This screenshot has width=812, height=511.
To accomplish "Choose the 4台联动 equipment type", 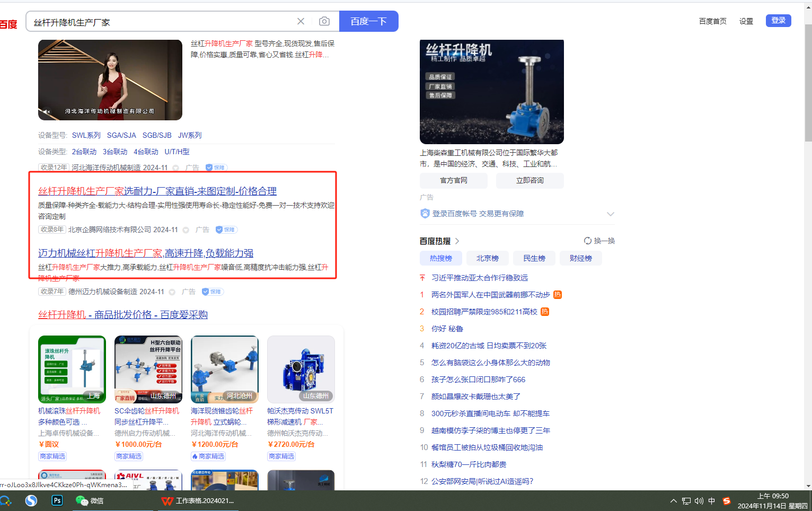I will (146, 152).
